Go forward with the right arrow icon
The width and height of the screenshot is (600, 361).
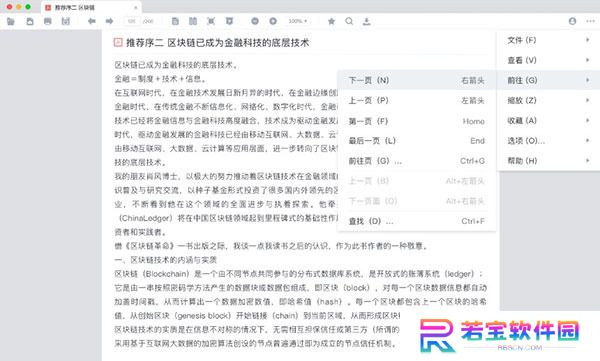[110, 21]
